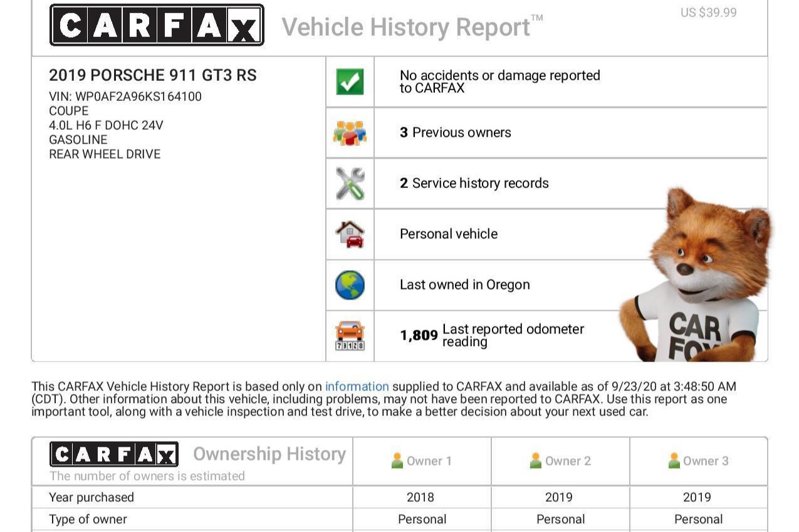Click the house and car personal vehicle icon
799x532 pixels.
350,234
